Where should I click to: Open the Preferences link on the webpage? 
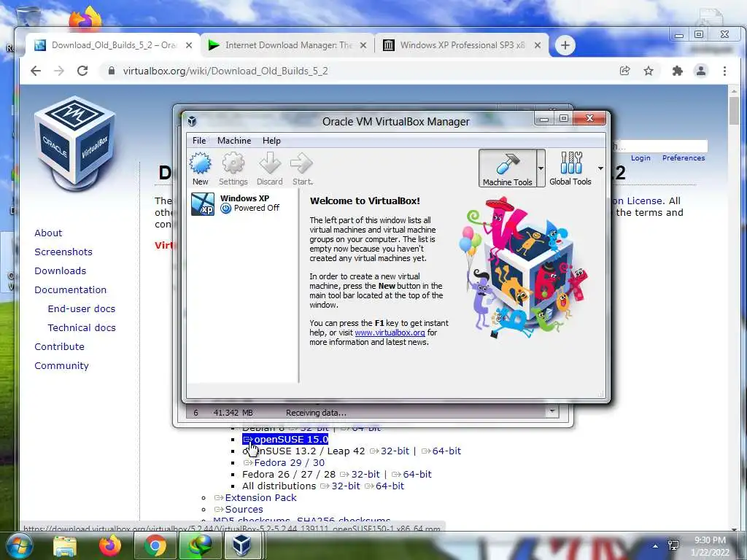pos(684,157)
